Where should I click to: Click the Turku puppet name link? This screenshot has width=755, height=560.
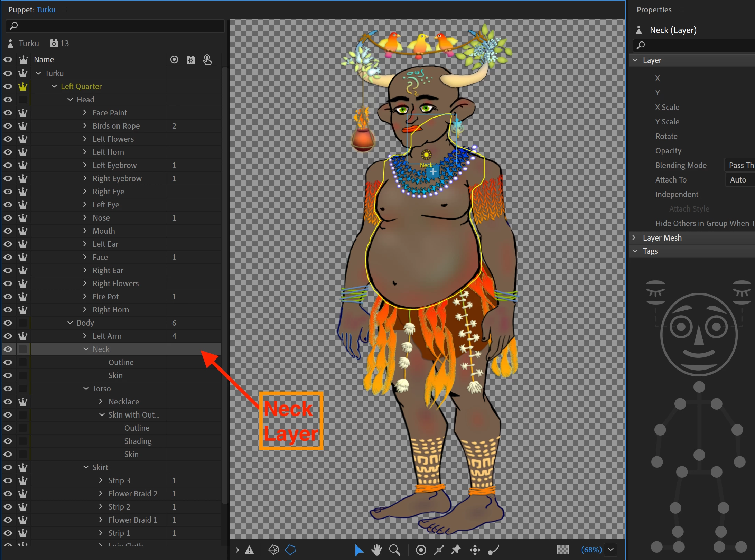46,10
